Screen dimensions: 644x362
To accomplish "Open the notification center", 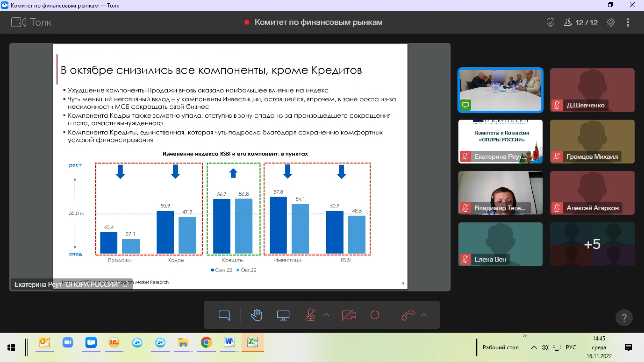I will pos(628,348).
